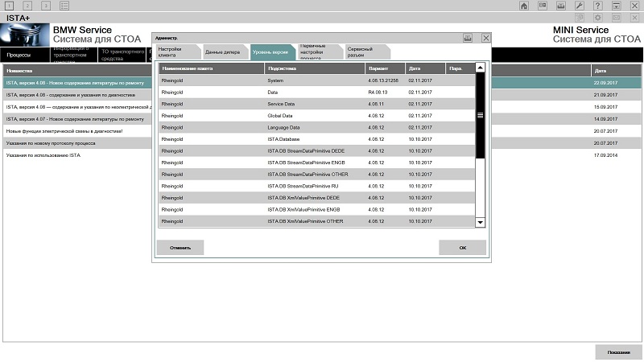Sort by Наименование пакета column header
644x362 pixels.
coord(212,68)
